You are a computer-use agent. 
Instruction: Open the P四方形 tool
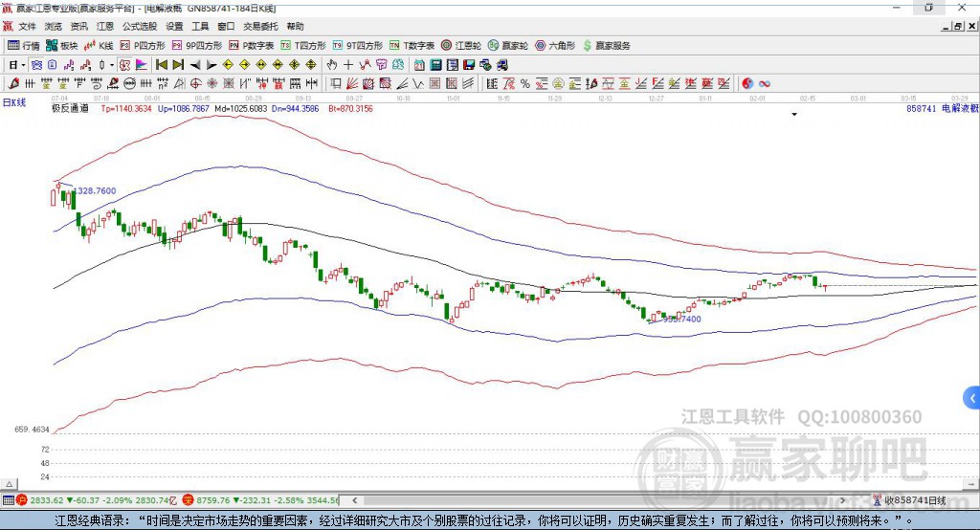142,46
